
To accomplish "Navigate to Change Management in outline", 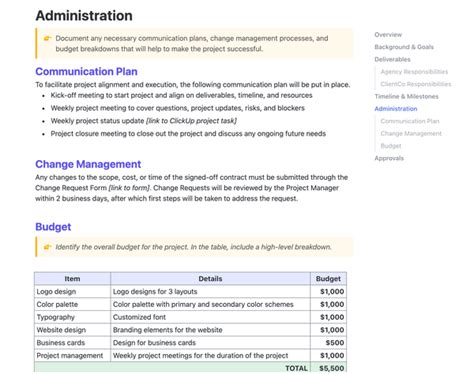I will (411, 133).
